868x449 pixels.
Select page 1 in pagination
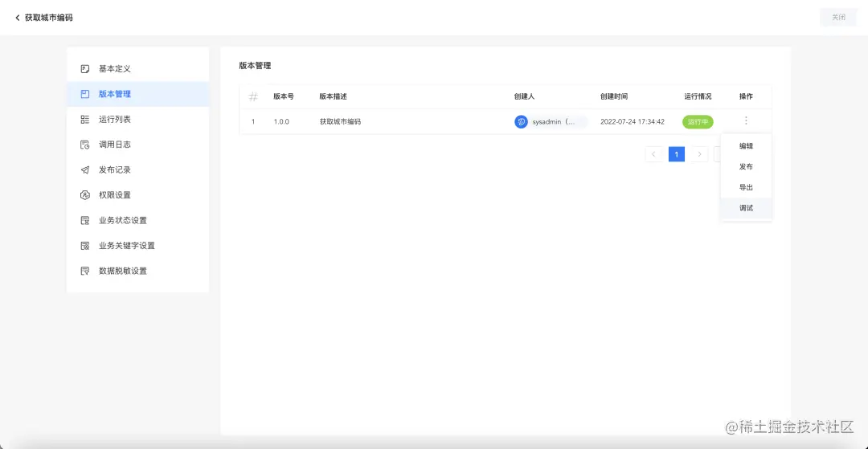pos(677,154)
